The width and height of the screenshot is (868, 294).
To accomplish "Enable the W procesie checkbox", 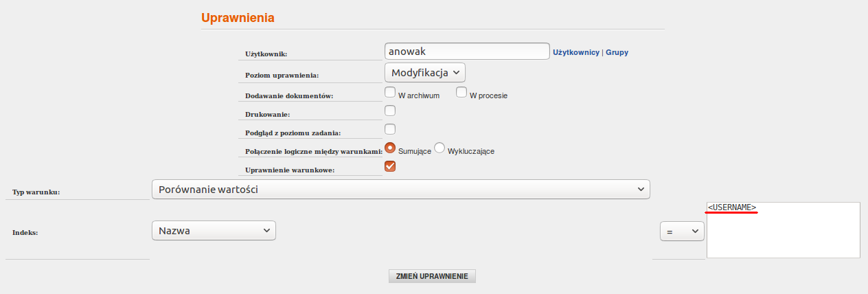I will coord(461,92).
